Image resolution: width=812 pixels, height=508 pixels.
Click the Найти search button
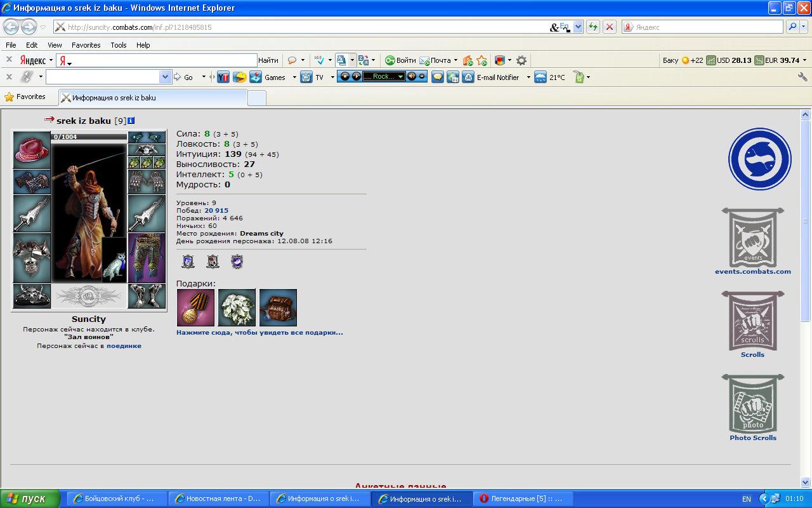268,60
